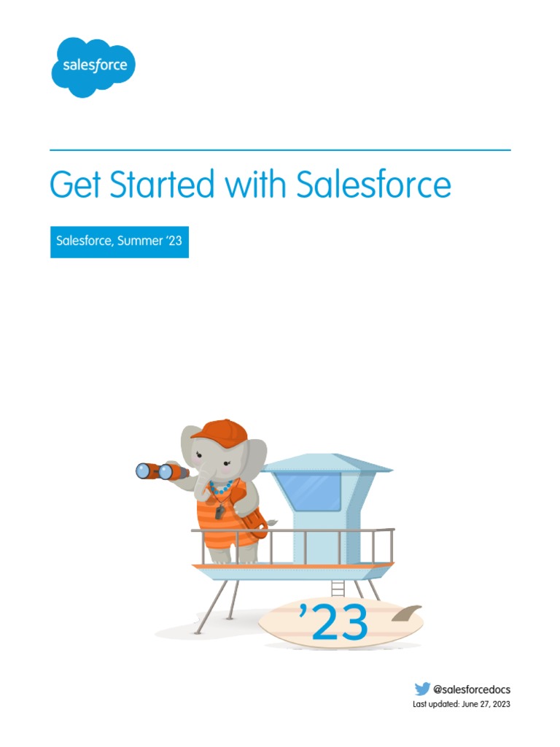Click the "Salesforce, Summer '23" badge
This screenshot has width=560, height=747.
(x=120, y=240)
